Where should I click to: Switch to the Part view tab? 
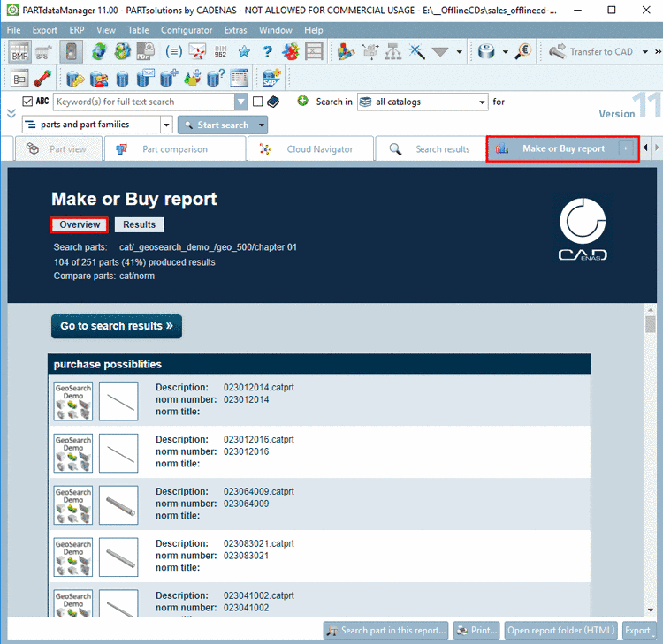(x=58, y=148)
